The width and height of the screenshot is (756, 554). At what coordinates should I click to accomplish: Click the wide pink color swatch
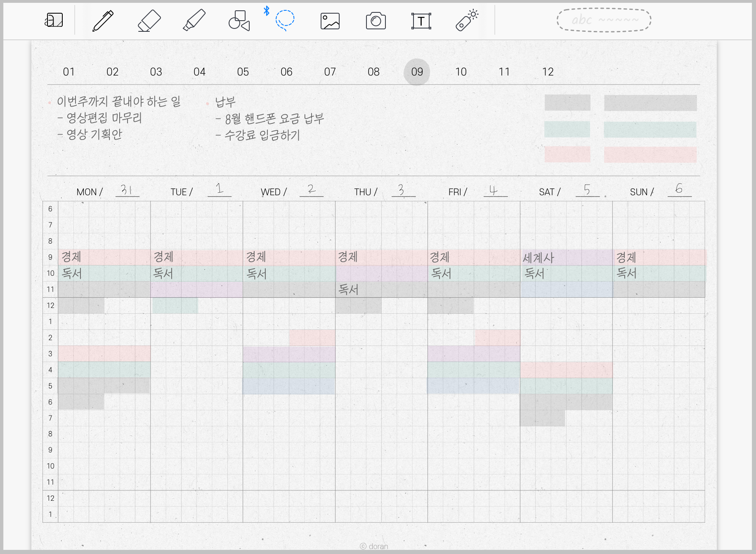(x=650, y=155)
